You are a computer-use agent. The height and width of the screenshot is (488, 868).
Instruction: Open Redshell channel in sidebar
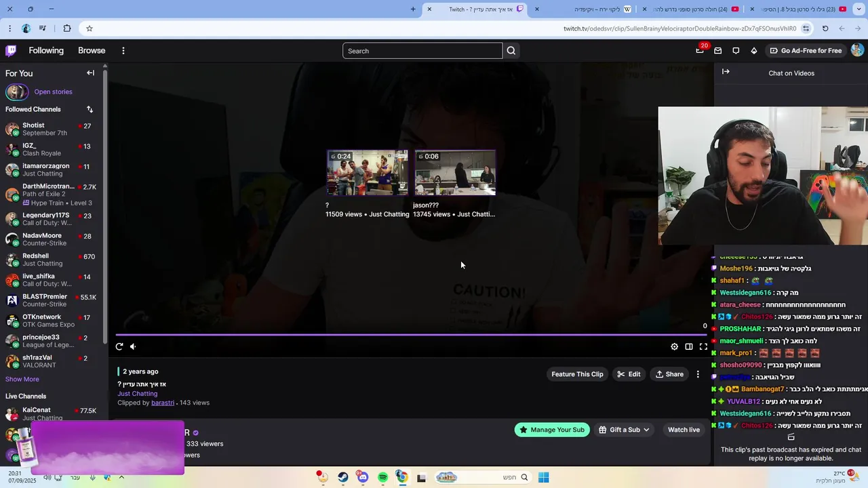[x=52, y=260]
